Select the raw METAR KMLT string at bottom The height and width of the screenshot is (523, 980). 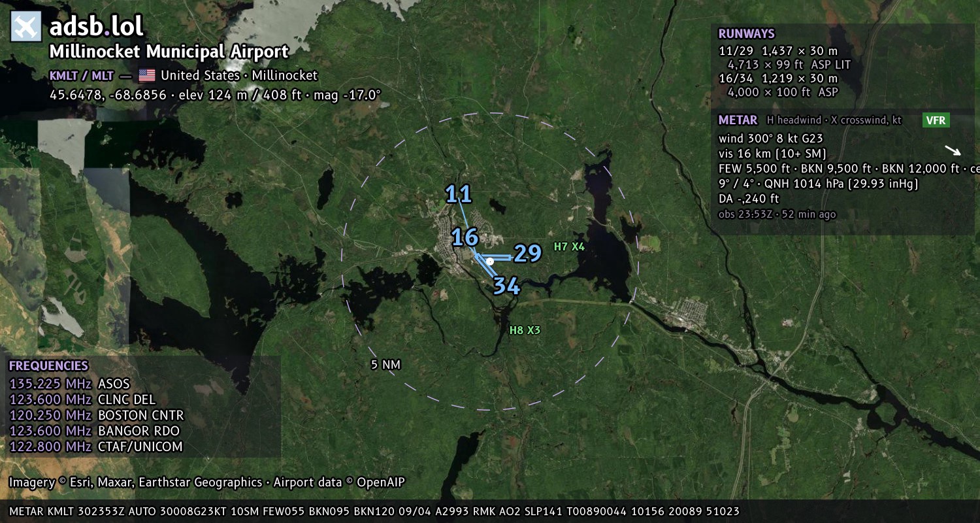click(x=374, y=511)
